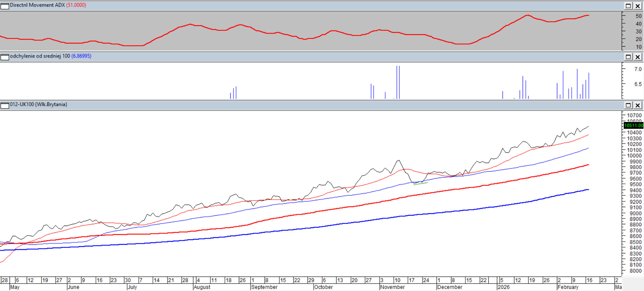Screen dimensions: 644x291
Task: Open the odchylenie od sredniej panel menu icon
Action: 5,57
